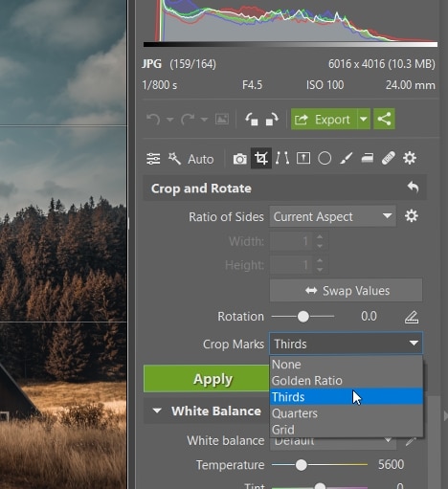Open aspect ratio settings gear
Image resolution: width=448 pixels, height=489 pixels.
tap(412, 216)
